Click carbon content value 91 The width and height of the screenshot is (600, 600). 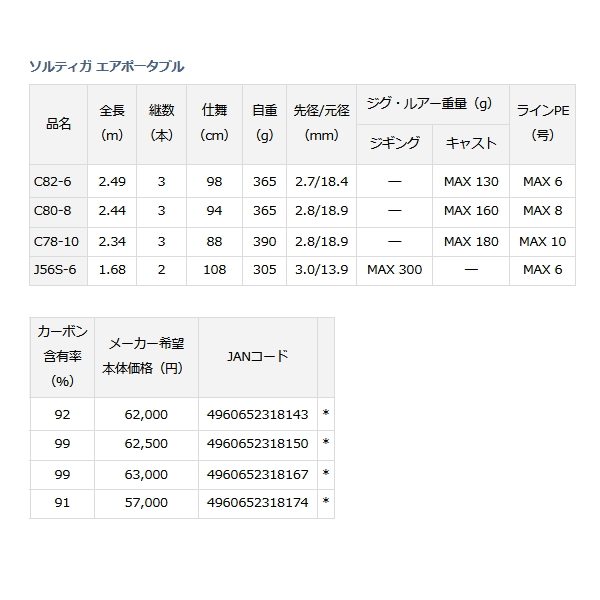pos(62,502)
